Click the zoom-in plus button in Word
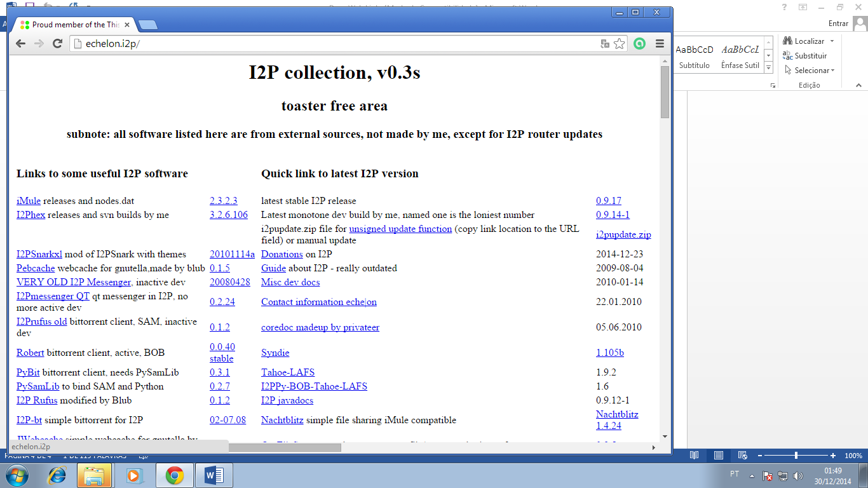Viewport: 868px width, 488px height. point(834,456)
